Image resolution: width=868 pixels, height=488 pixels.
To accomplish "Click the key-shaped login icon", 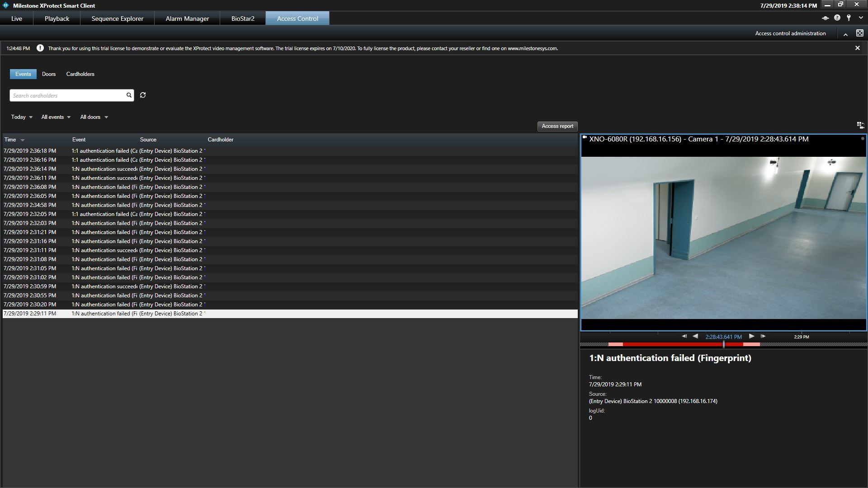I will (849, 18).
